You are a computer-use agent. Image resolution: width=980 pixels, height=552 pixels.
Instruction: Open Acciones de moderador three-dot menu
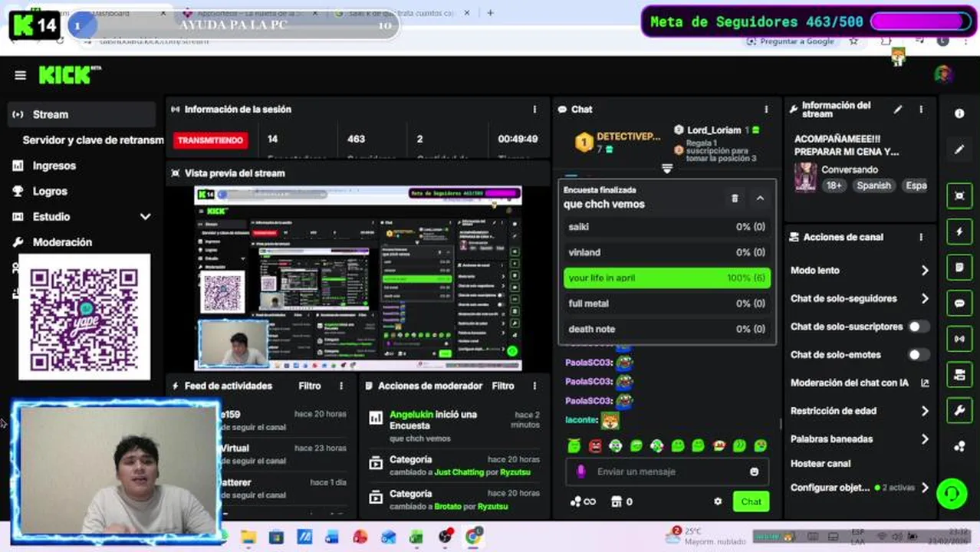click(534, 386)
